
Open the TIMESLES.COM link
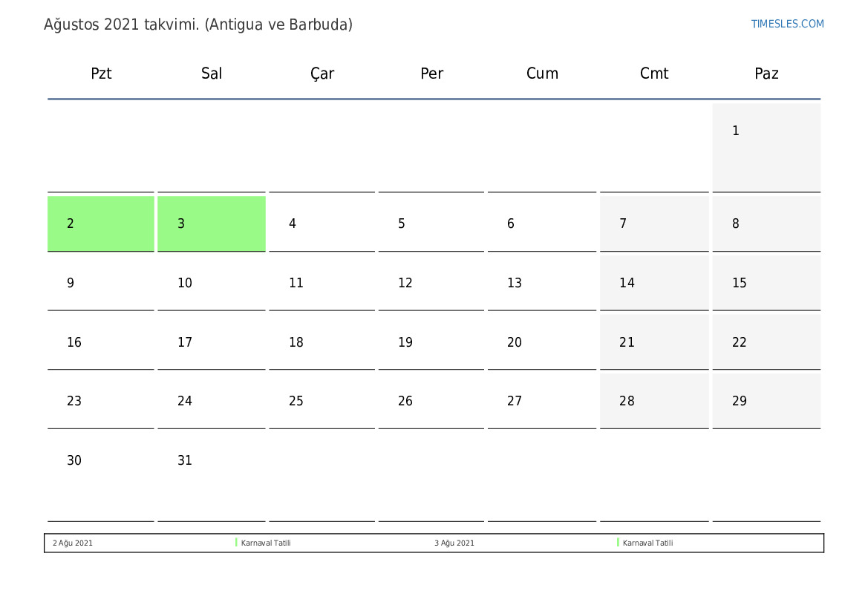click(787, 24)
